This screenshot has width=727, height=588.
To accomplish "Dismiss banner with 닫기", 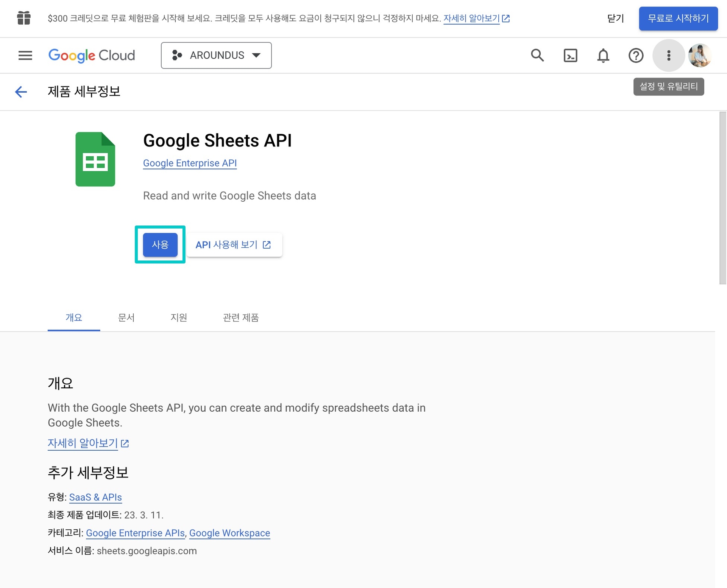I will click(615, 18).
